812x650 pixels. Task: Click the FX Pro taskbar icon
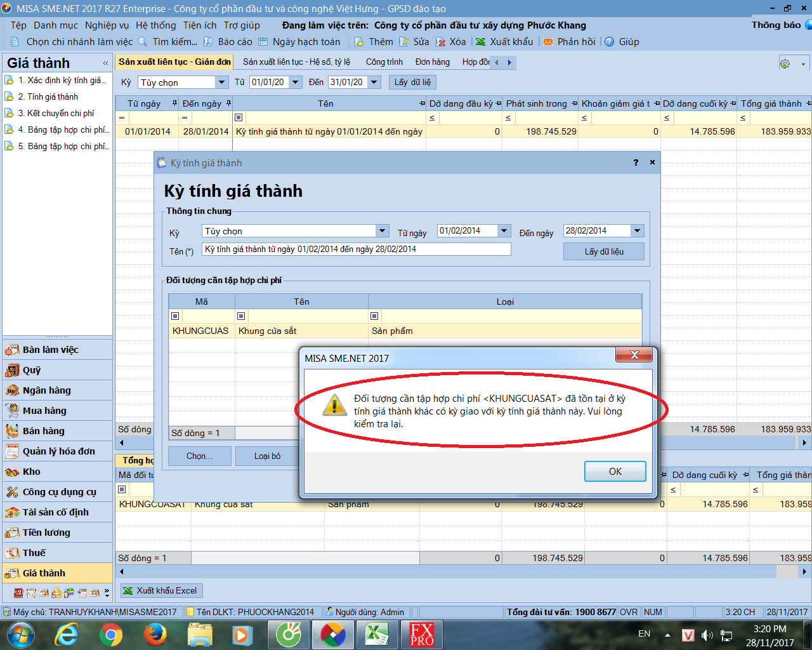[421, 634]
